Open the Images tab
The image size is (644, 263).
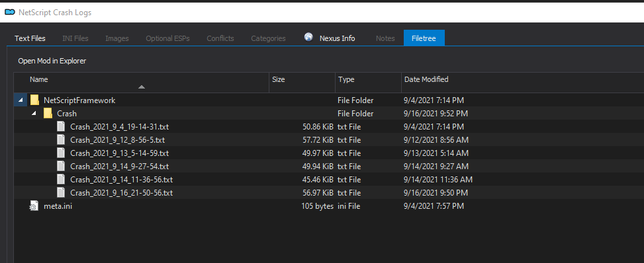click(117, 38)
